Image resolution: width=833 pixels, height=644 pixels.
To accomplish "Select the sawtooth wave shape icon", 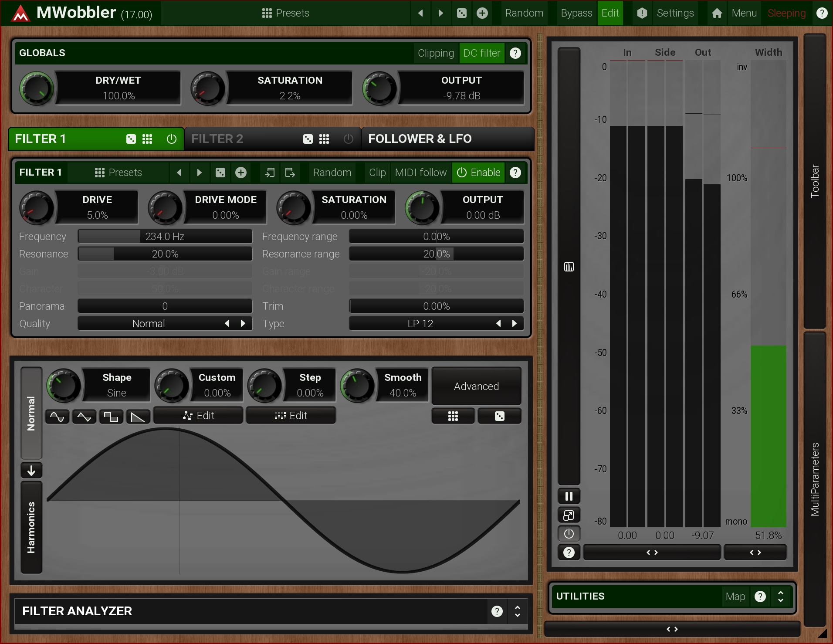I will click(x=138, y=417).
